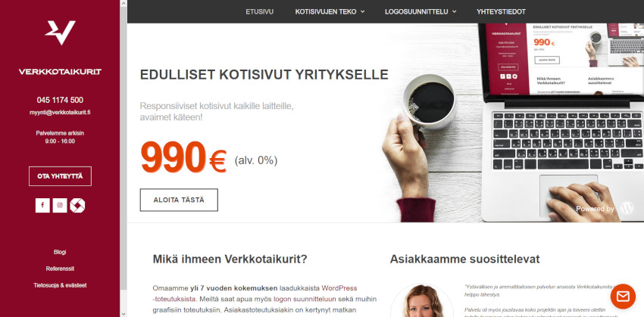
Task: Click the Aloita tästä button
Action: pos(179,200)
